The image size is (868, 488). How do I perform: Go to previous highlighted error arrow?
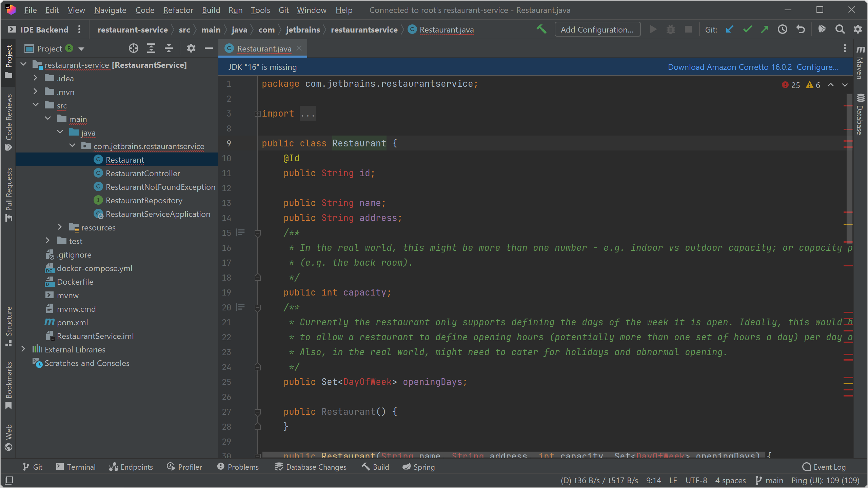point(831,85)
